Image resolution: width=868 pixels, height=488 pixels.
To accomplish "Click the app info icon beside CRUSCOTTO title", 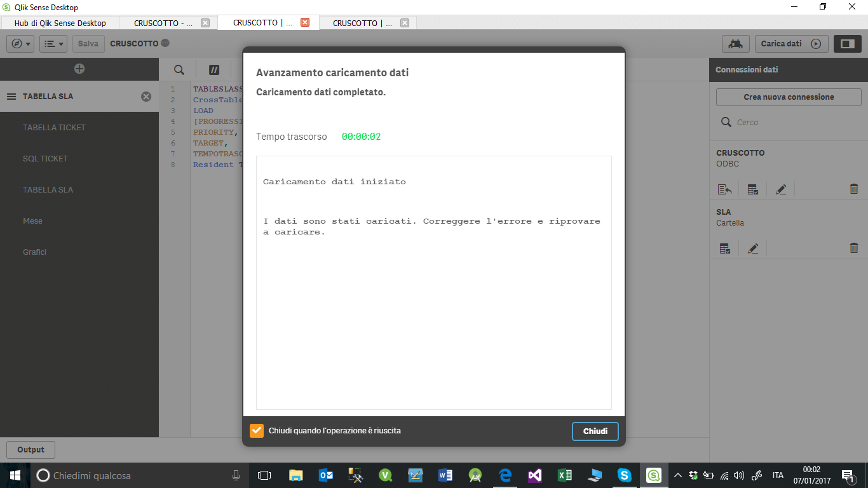I will (165, 44).
